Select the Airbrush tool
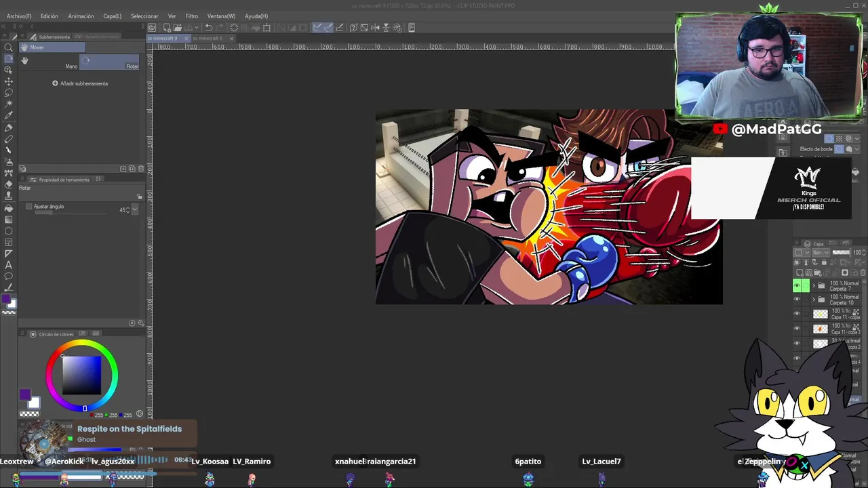 (x=8, y=163)
